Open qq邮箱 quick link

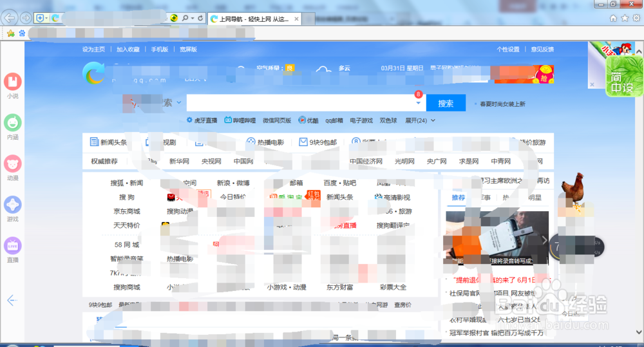[x=334, y=120]
